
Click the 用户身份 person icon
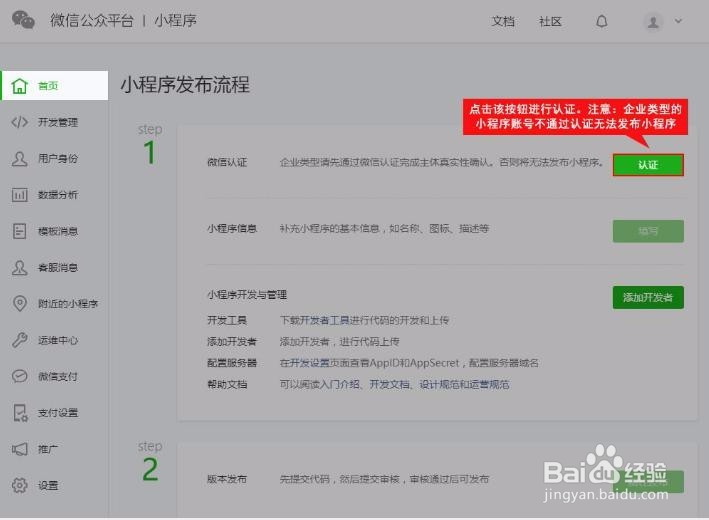(19, 159)
